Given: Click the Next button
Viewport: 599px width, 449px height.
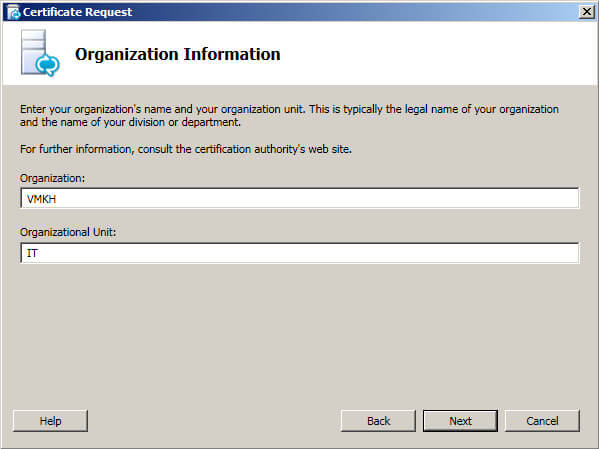Looking at the screenshot, I should click(x=460, y=421).
